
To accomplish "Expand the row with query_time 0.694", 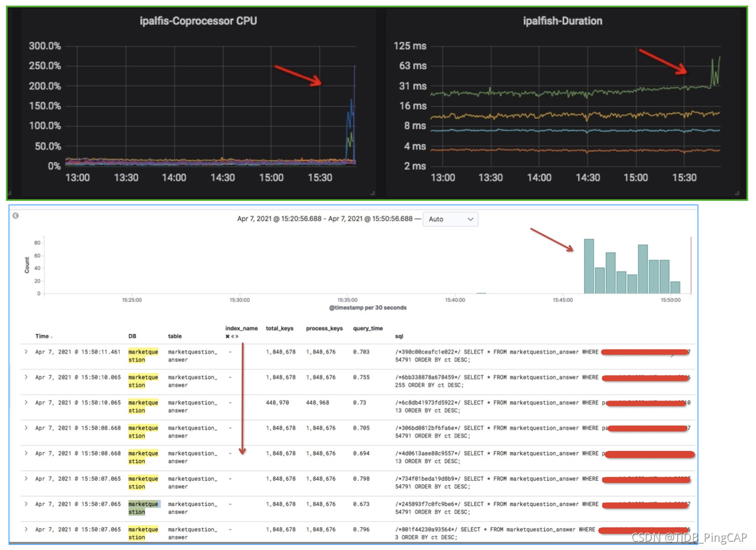I will tap(26, 453).
